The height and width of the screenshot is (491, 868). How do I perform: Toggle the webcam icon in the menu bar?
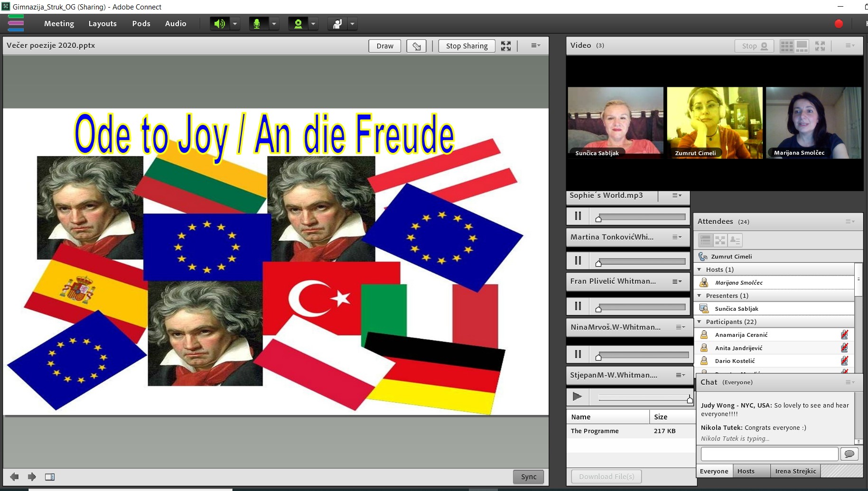(x=298, y=24)
